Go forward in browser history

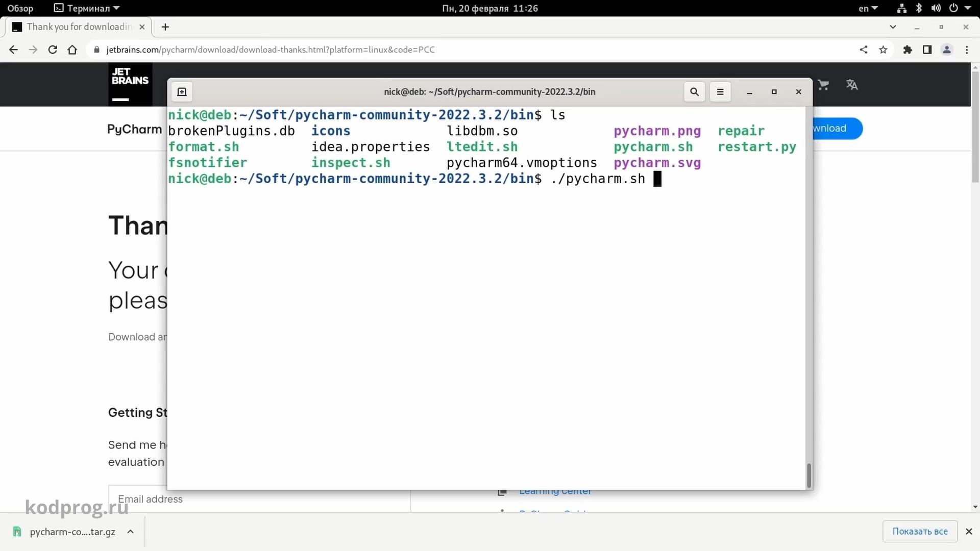coord(33,49)
